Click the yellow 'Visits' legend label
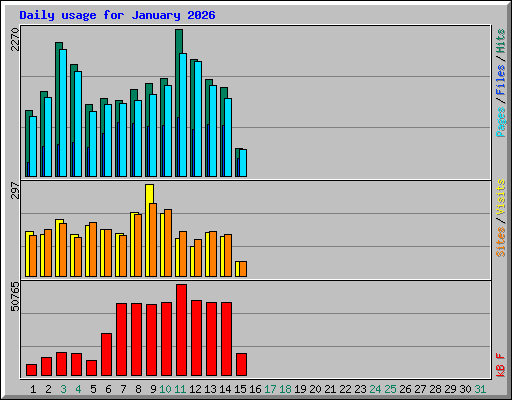This screenshot has height=400, width=512. pos(500,197)
